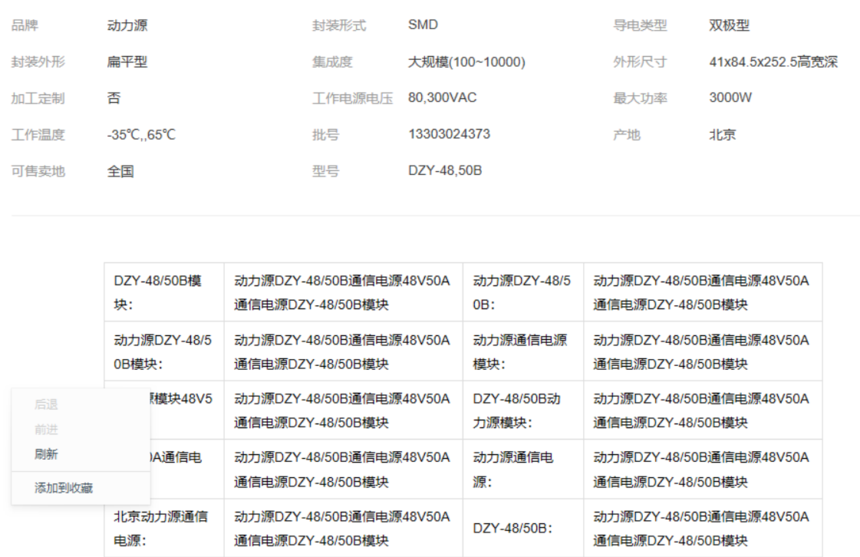Select the model value DZY-48,50B
860x557 pixels.
(445, 170)
